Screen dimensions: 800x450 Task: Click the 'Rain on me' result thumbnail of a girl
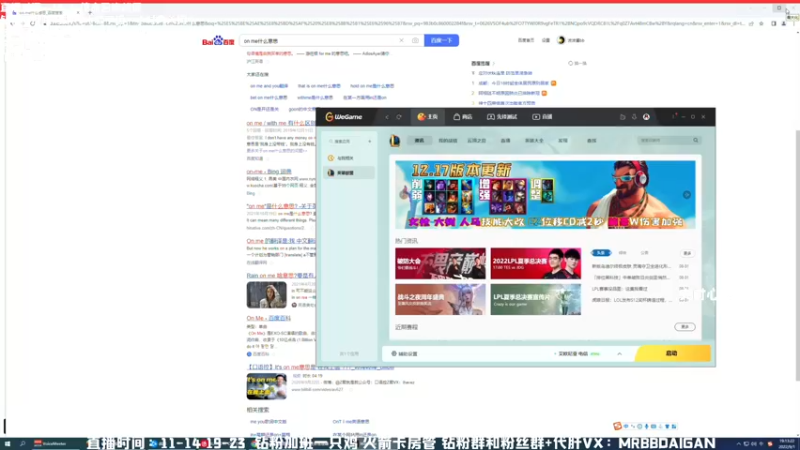[x=266, y=295]
